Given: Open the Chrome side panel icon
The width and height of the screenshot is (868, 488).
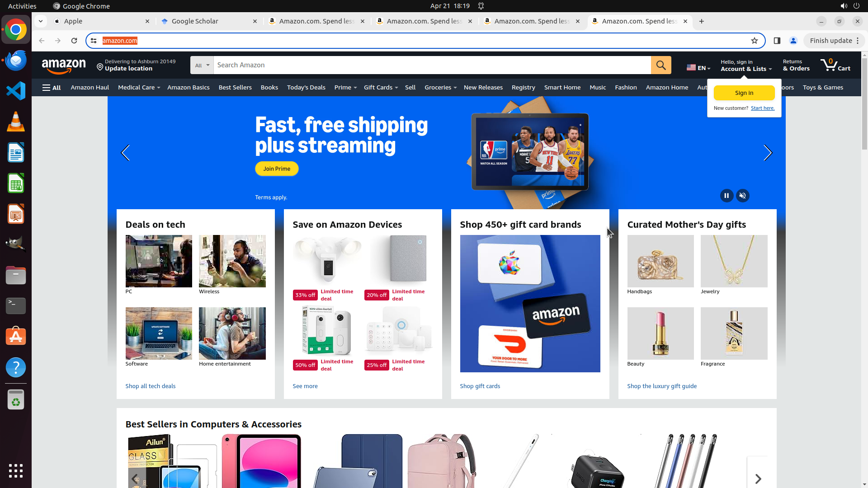Looking at the screenshot, I should pos(777,41).
